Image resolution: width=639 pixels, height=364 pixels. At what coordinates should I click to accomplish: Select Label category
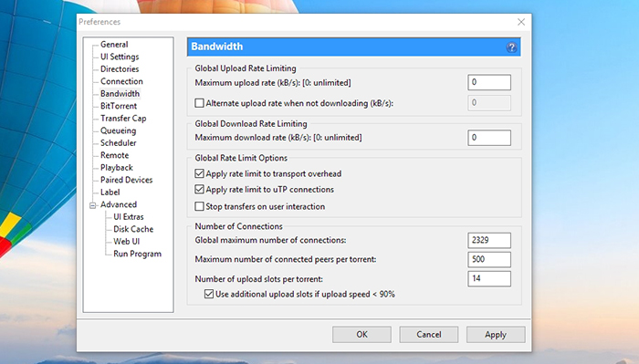110,192
